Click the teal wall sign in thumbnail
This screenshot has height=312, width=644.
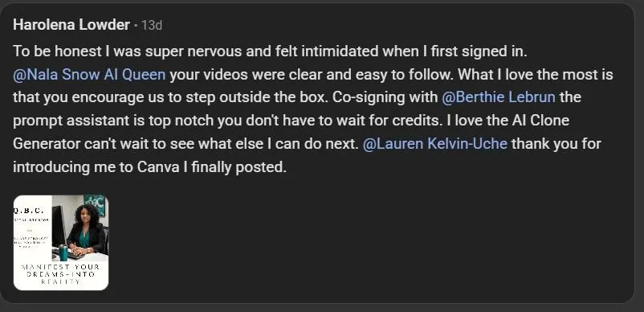click(95, 204)
